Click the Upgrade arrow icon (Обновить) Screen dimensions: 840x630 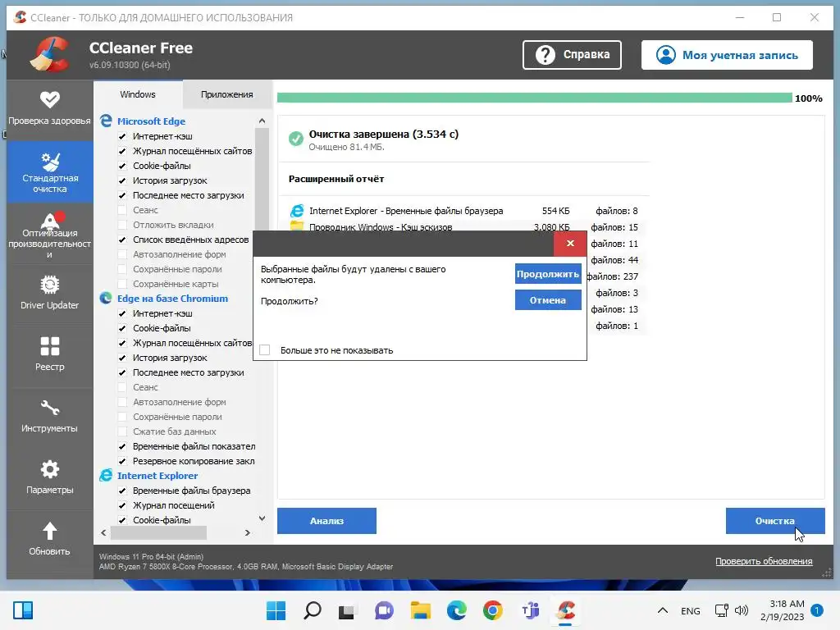(x=50, y=531)
